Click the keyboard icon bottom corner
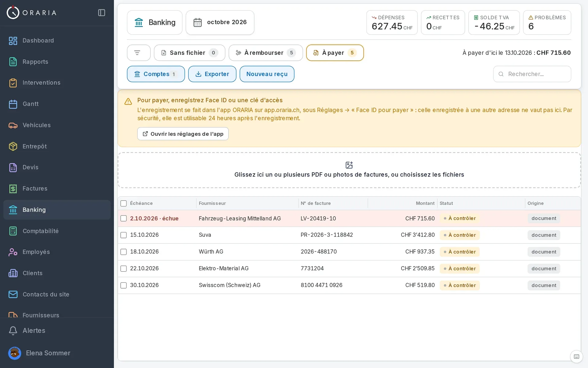Screen dimensions: 588x368 pos(576,356)
